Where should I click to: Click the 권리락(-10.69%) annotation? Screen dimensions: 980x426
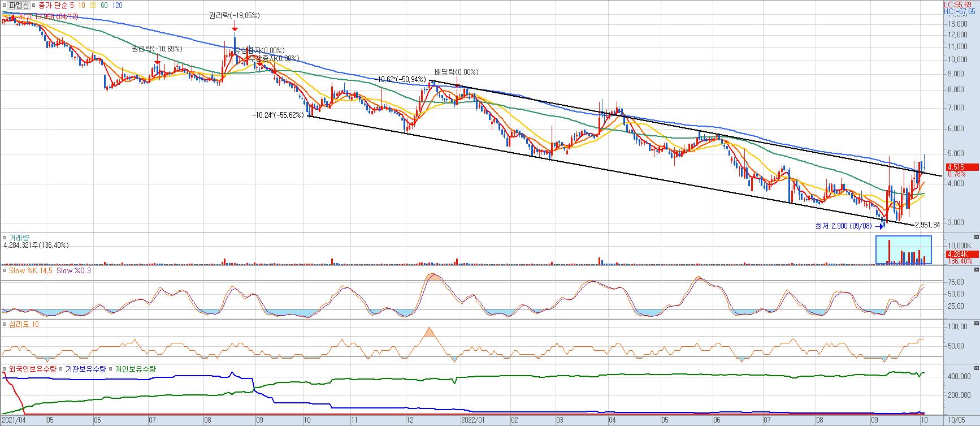[x=157, y=49]
